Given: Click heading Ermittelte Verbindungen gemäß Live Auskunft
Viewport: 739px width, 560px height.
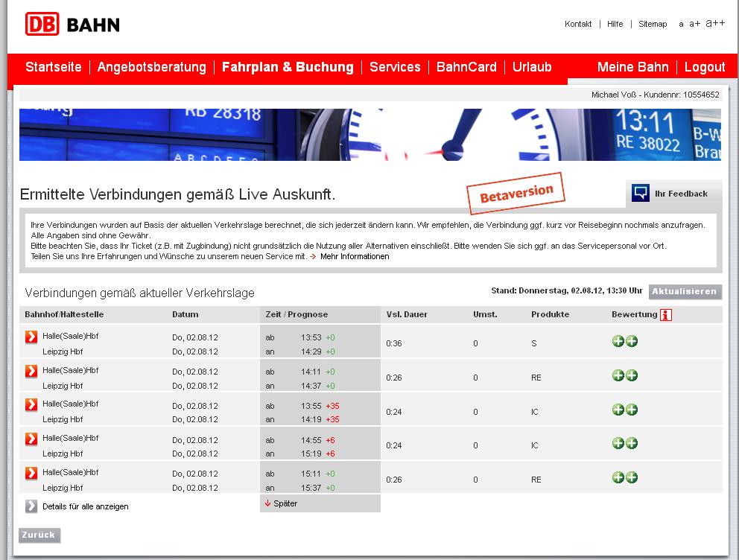Looking at the screenshot, I should coord(178,194).
